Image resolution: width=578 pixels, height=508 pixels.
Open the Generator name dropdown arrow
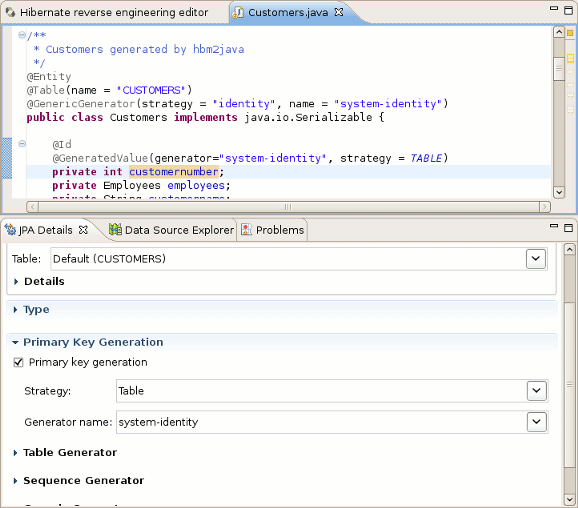(x=537, y=421)
